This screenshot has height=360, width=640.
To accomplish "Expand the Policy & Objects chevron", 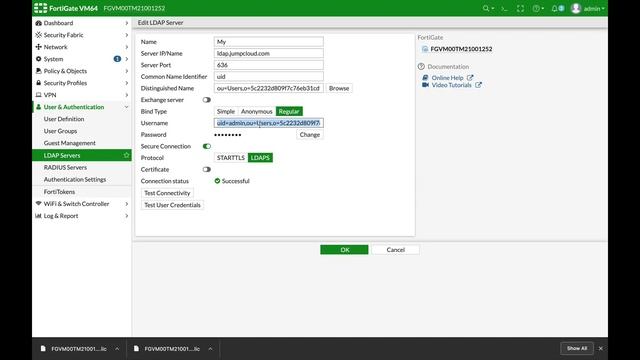I will click(x=127, y=71).
